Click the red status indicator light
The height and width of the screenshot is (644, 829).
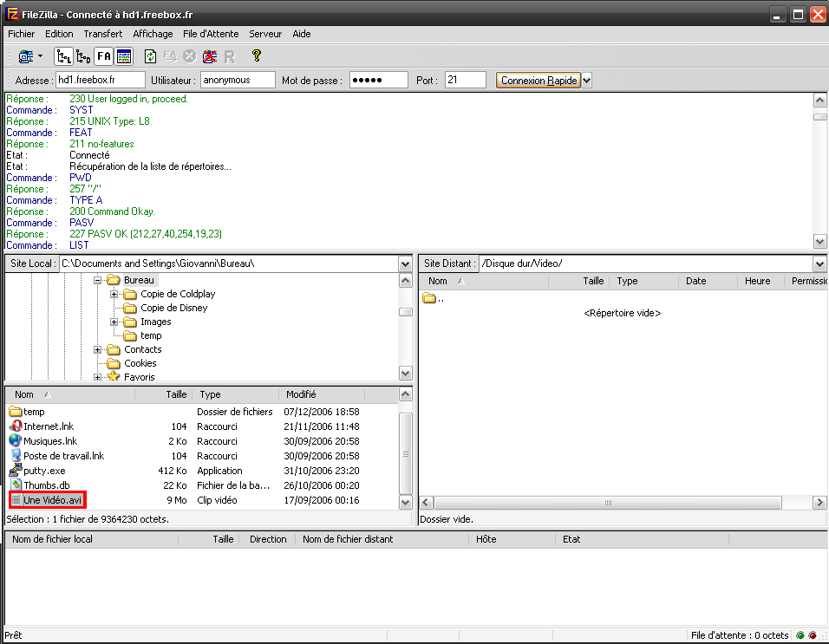(812, 635)
